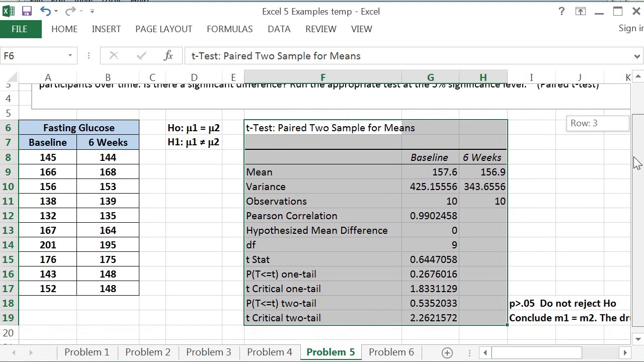Screen dimensions: 644x362
Task: Click the Sign in link
Action: click(631, 29)
